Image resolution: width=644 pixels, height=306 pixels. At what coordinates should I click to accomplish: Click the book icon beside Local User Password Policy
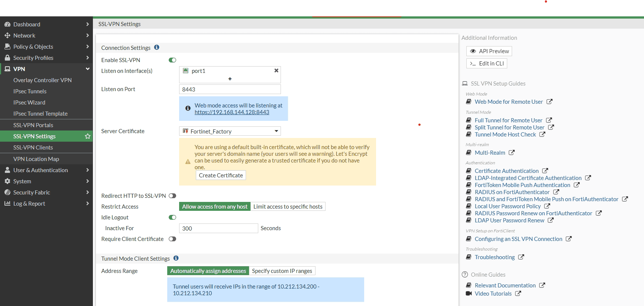[469, 206]
